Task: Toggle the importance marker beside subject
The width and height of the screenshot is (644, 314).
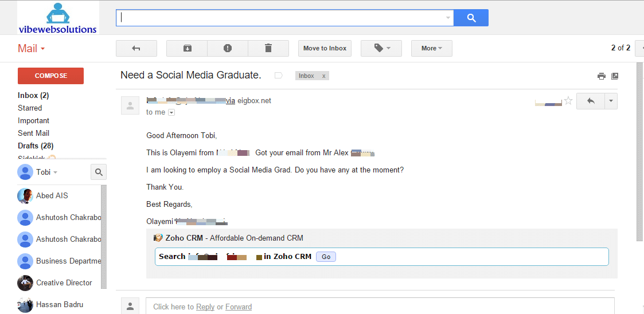Action: coord(279,76)
